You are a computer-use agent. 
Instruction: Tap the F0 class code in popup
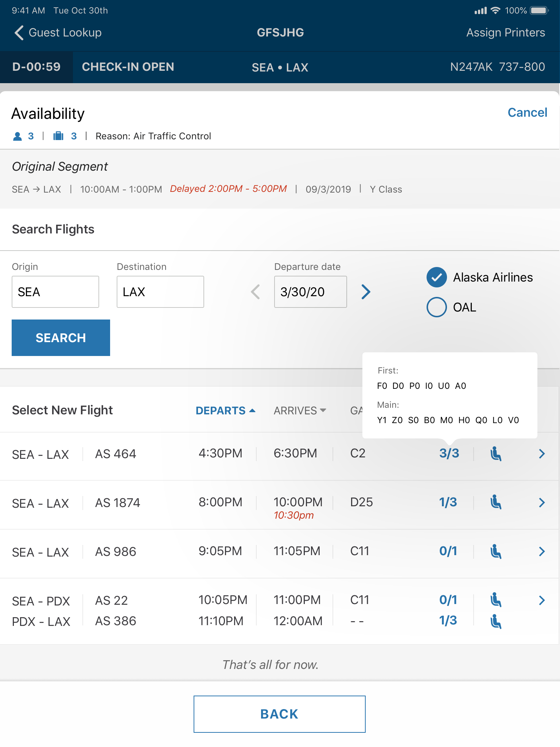coord(382,386)
